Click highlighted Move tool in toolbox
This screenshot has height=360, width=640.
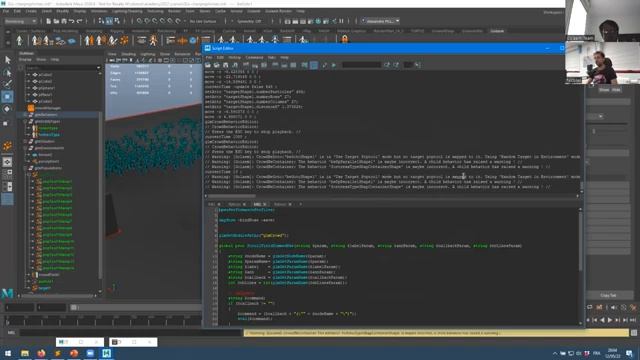7,97
